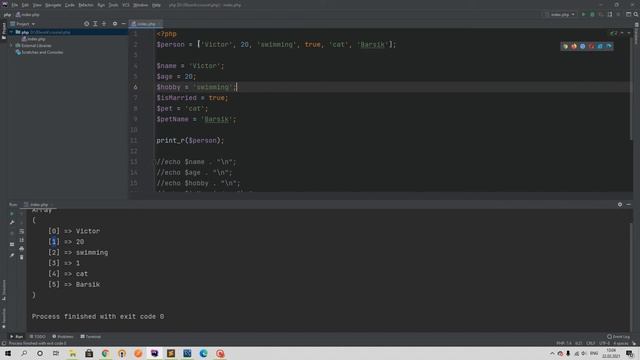Open Project panel gear settings

pyautogui.click(x=115, y=24)
